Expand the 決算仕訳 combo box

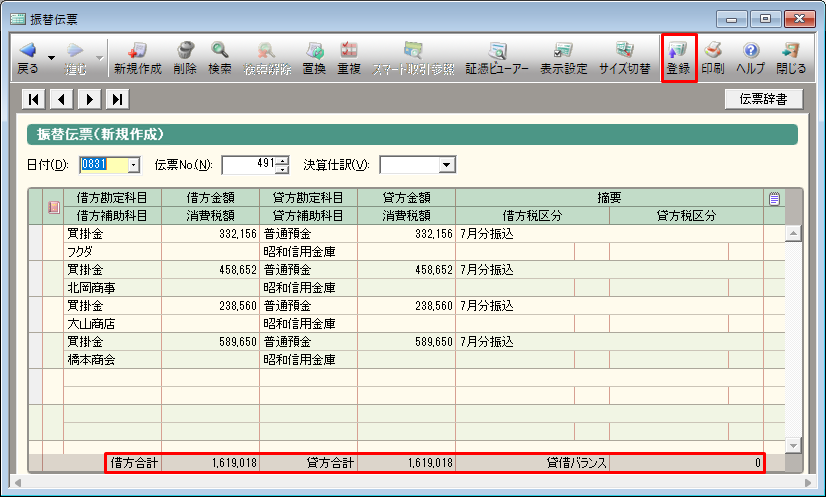click(447, 165)
